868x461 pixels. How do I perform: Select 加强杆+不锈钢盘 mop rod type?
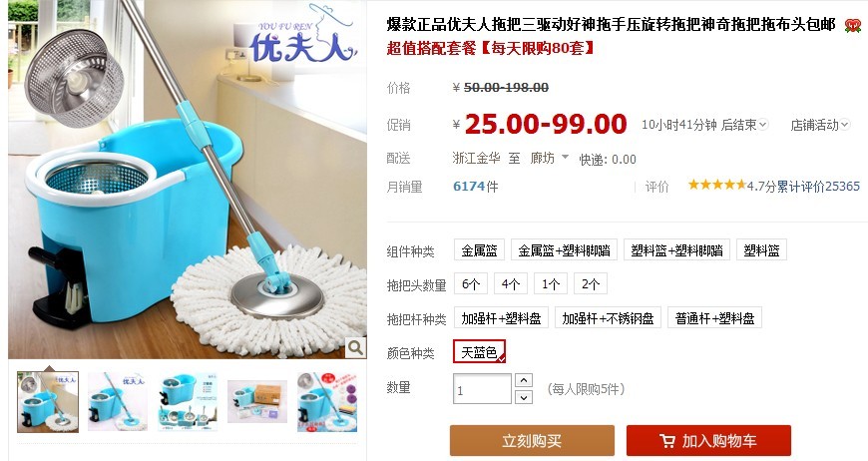pos(608,317)
